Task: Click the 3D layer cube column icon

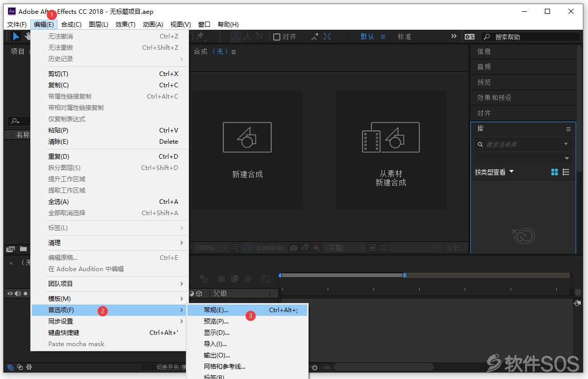Action: 199,294
